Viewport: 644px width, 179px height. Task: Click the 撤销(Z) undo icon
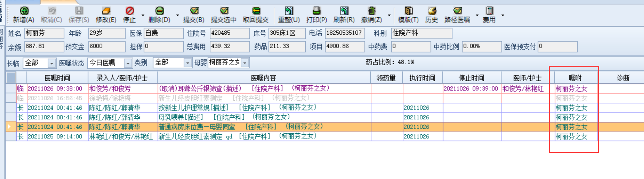click(x=371, y=11)
